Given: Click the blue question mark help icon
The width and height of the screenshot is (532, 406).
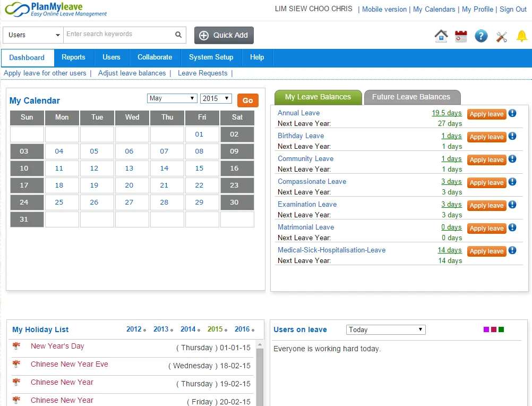Looking at the screenshot, I should (481, 36).
